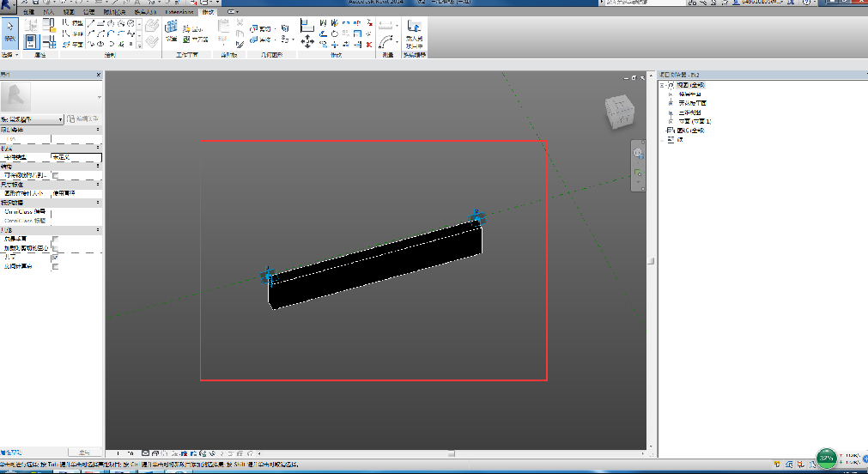Open the Manage ribbon tab
868x474 pixels.
88,12
